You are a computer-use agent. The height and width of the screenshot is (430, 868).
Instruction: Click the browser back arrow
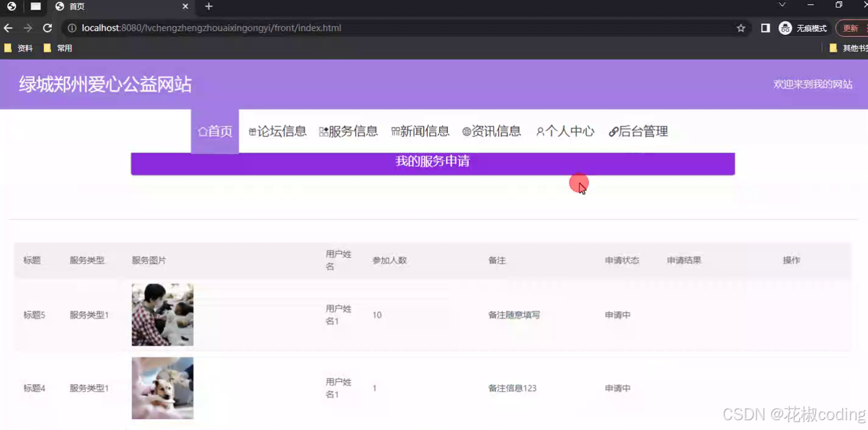(x=9, y=28)
